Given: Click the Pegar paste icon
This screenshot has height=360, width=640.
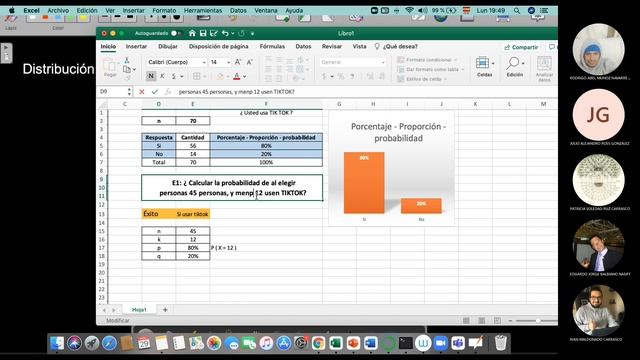Looking at the screenshot, I should tap(109, 67).
